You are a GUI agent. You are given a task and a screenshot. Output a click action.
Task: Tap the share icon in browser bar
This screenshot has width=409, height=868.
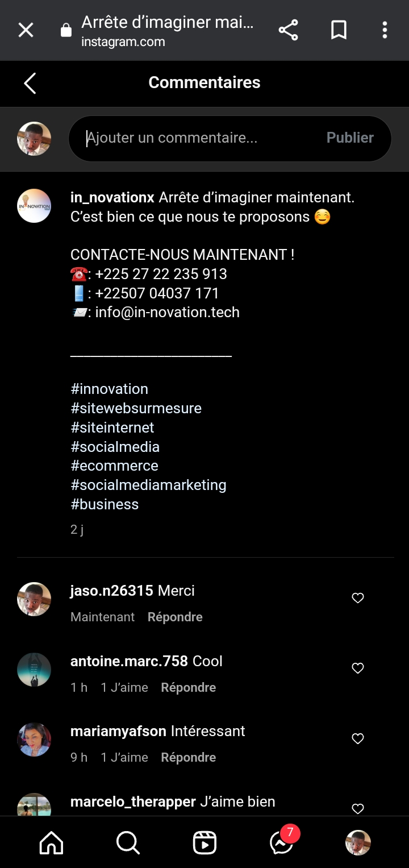pyautogui.click(x=288, y=30)
